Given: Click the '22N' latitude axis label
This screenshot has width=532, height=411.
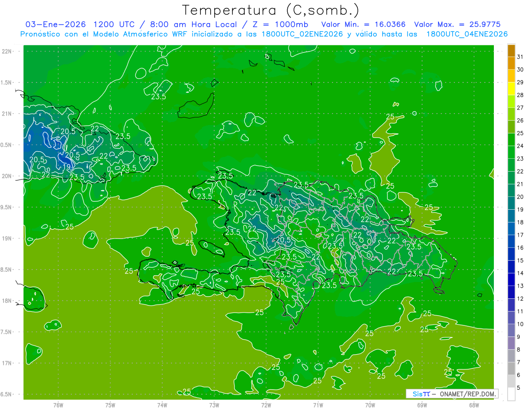Looking at the screenshot, I should tap(7, 51).
